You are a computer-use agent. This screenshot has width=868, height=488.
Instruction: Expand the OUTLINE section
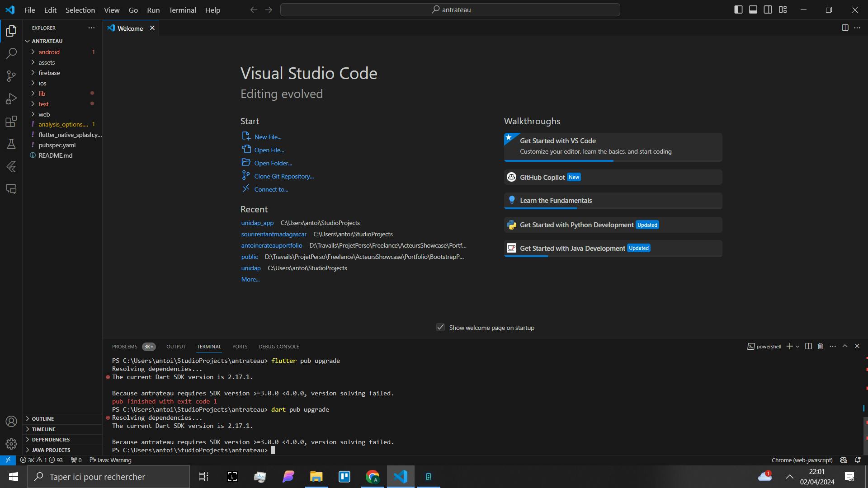coord(42,419)
